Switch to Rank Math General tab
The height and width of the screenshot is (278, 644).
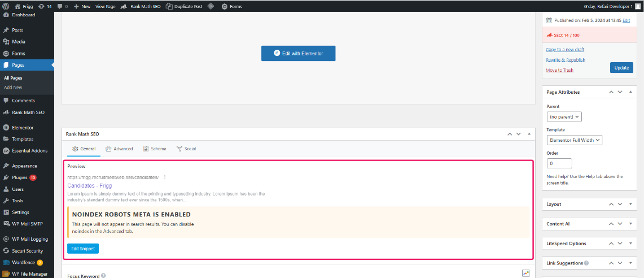[84, 149]
